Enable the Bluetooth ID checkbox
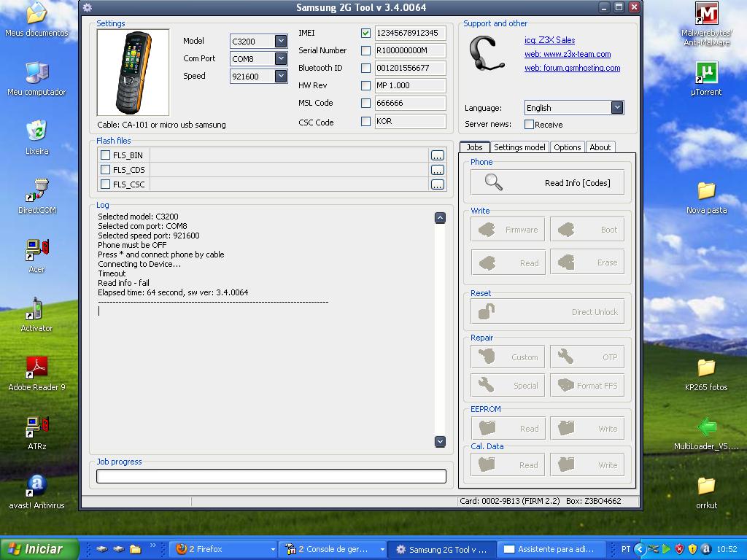Screen dimensions: 747x560 (365, 68)
